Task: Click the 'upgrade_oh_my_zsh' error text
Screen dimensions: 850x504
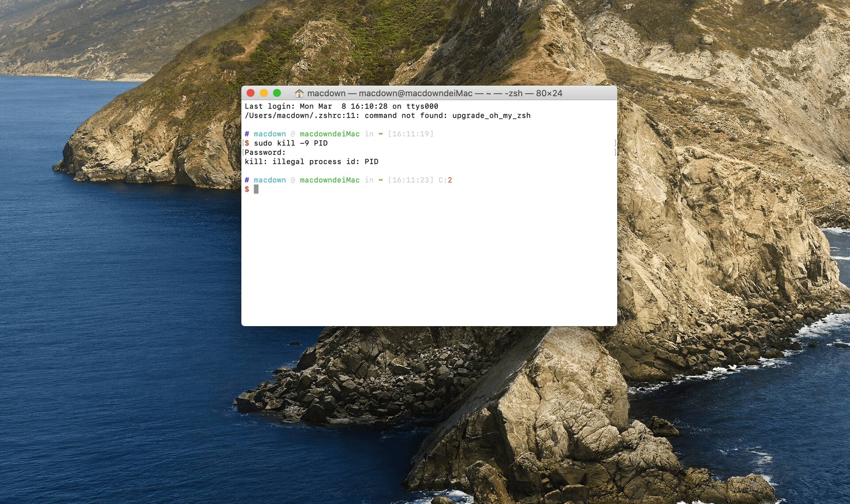Action: click(491, 115)
